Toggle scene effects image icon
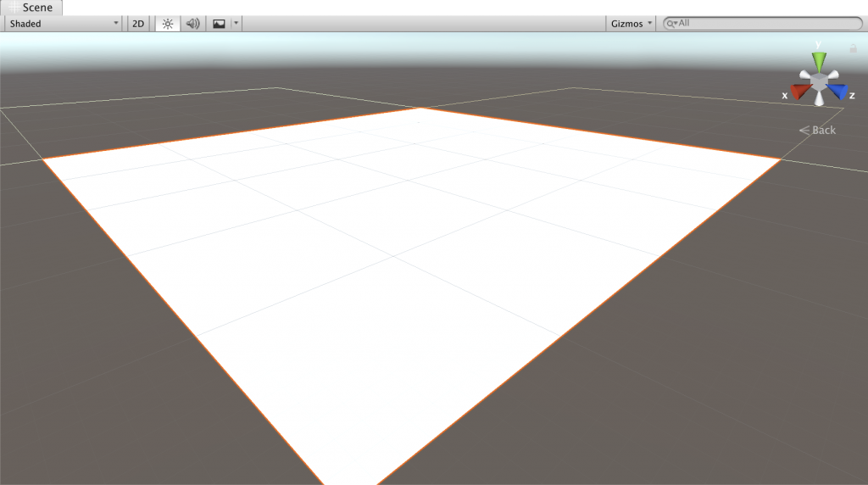The image size is (868, 485). 219,24
